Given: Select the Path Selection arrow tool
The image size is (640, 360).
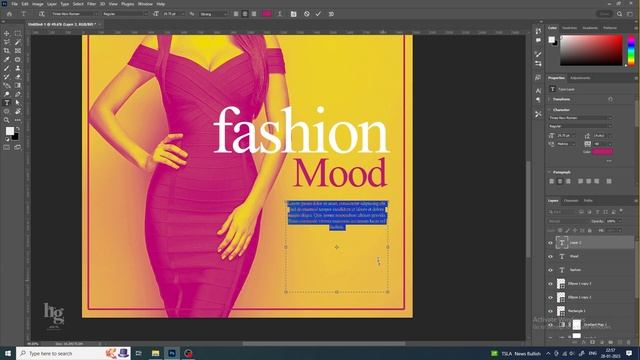Looking at the screenshot, I should pos(18,102).
